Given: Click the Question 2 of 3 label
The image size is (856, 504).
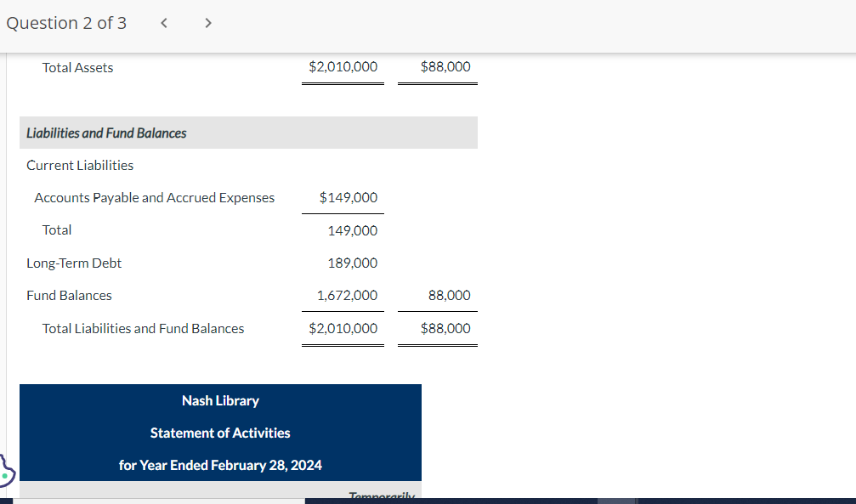Looking at the screenshot, I should point(66,23).
